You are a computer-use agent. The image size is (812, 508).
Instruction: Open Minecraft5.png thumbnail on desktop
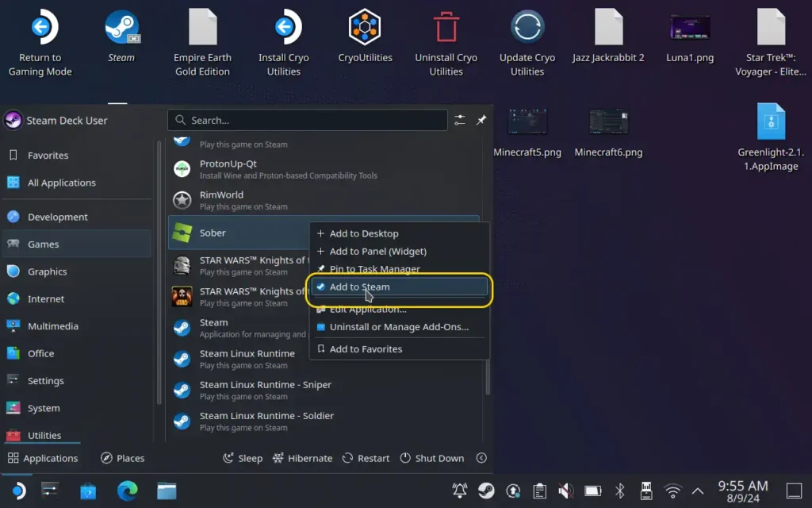click(x=527, y=132)
